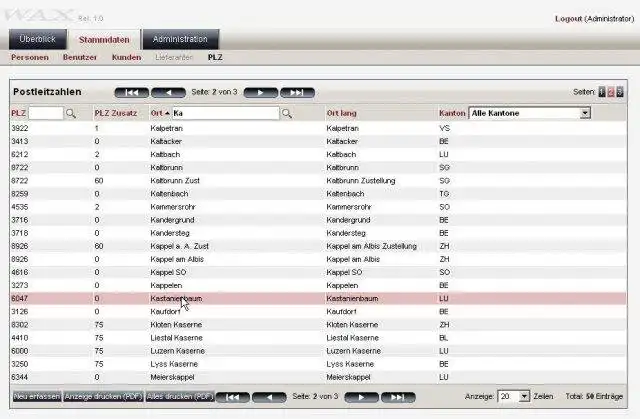
Task: Select Kaltbrunn Zust entry
Action: click(175, 181)
